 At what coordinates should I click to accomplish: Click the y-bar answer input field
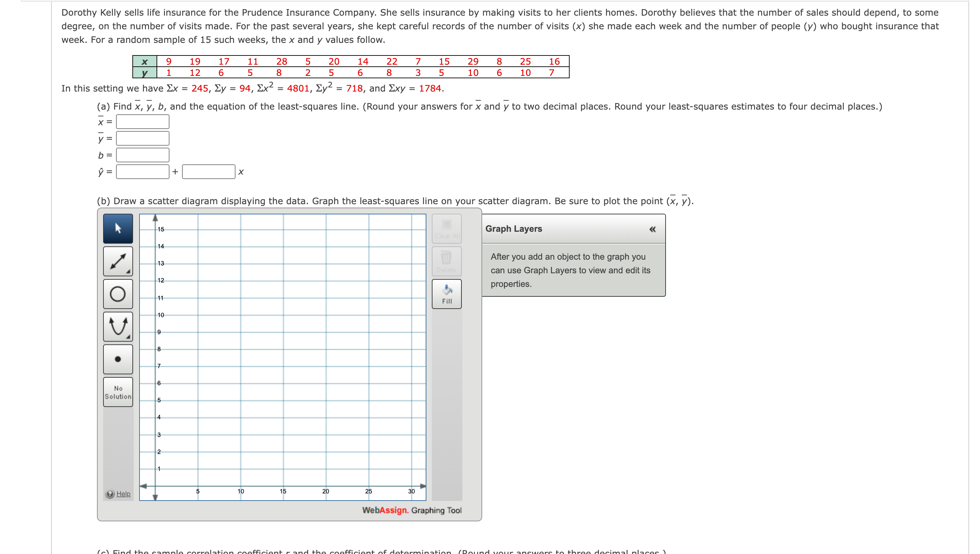coord(142,138)
